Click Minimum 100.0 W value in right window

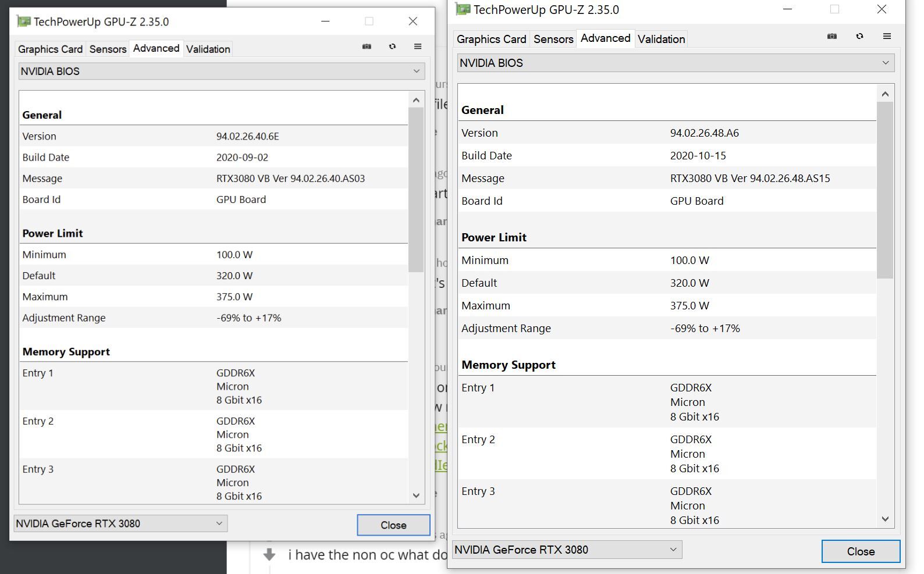click(690, 260)
